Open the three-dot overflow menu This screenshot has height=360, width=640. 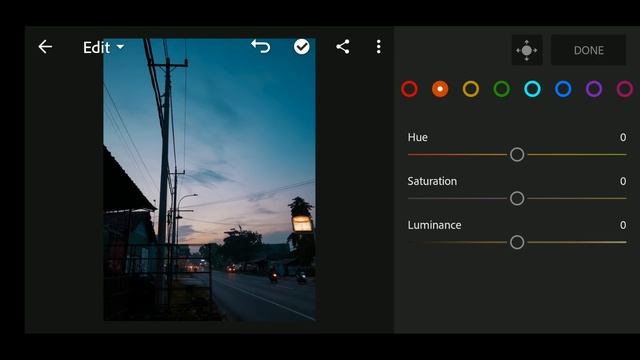pos(379,47)
